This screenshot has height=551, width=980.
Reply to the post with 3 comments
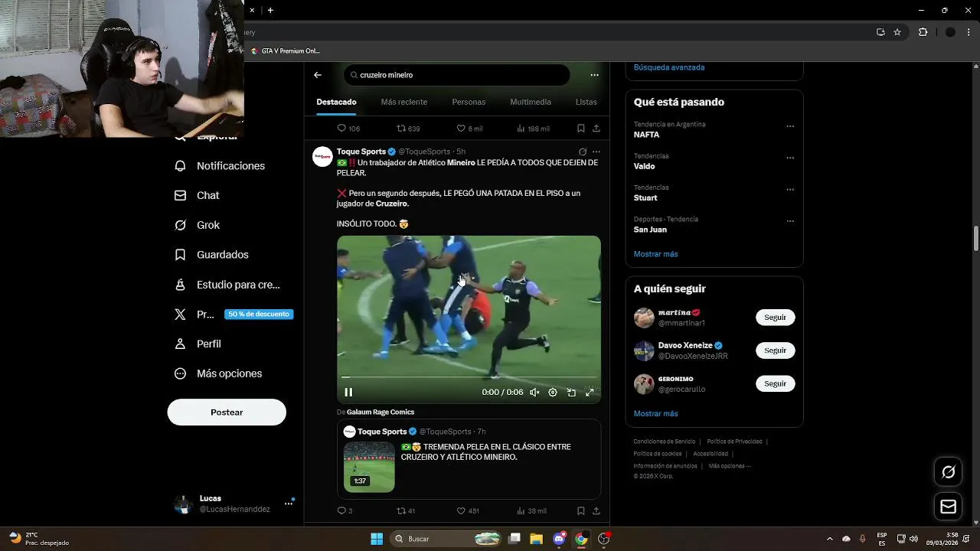[345, 510]
